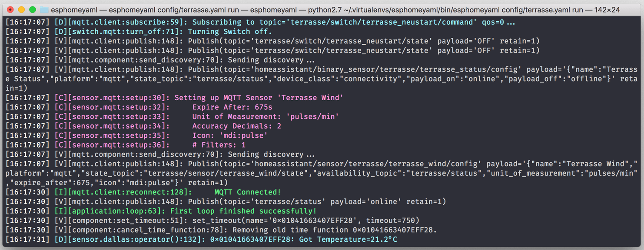
Task: Maximize the terminal with the green button
Action: tap(33, 10)
